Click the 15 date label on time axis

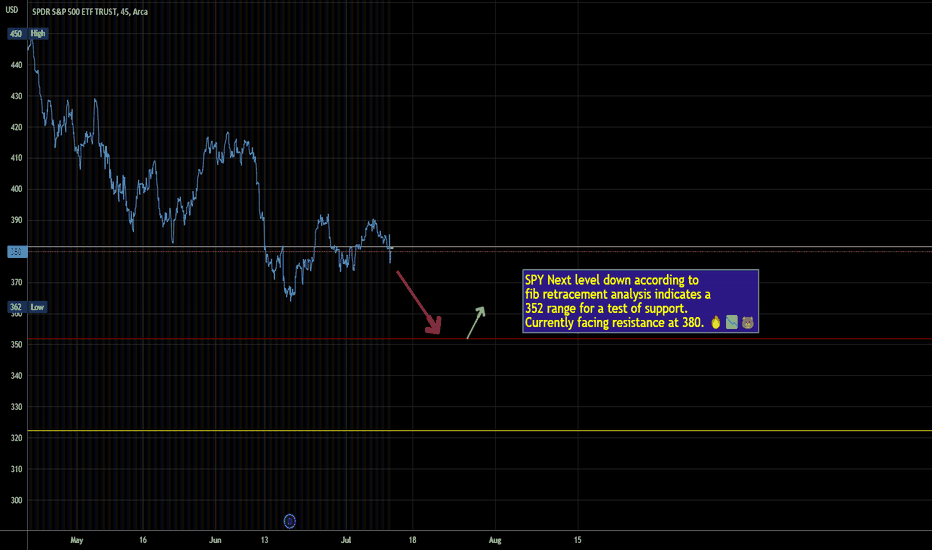click(x=578, y=540)
